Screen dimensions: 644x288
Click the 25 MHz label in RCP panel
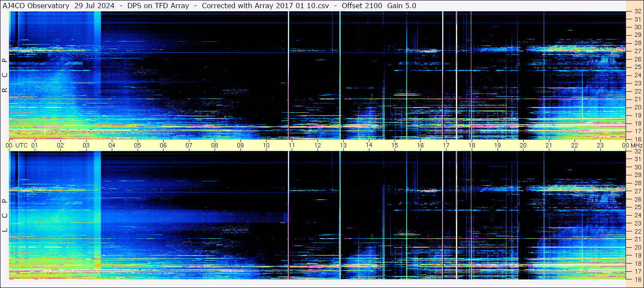tap(637, 67)
